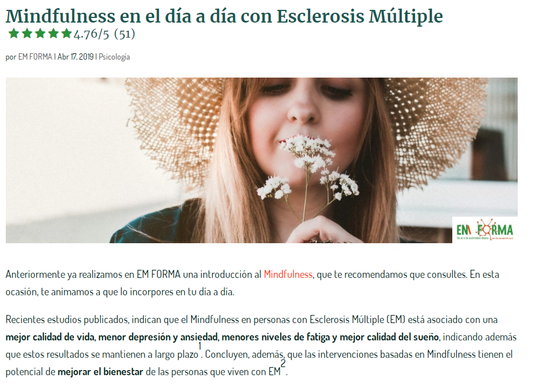Click the Abr 17, 2019 publish date
Viewport: 538px width, 392px height.
tap(75, 57)
